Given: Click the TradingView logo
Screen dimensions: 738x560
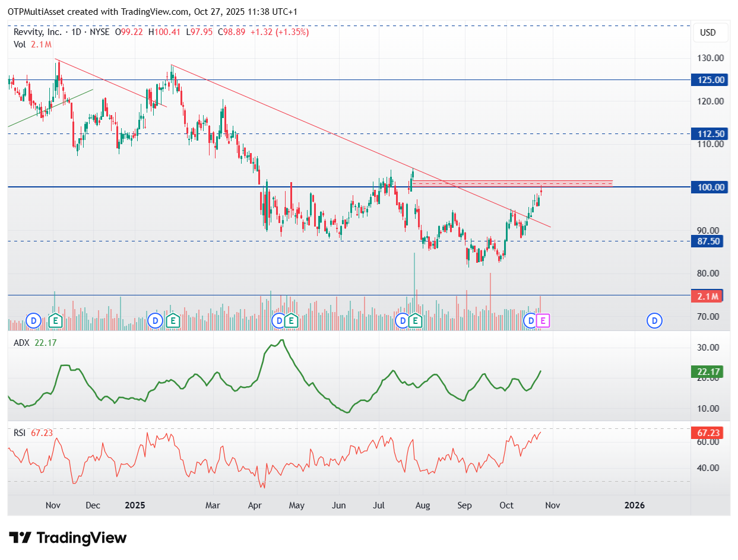Looking at the screenshot, I should (68, 538).
